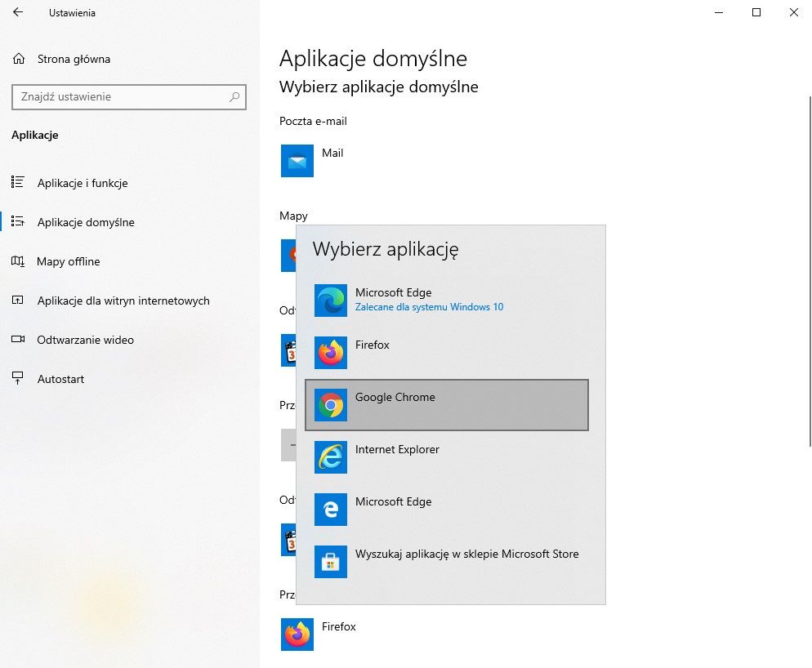
Task: Open Aplikacje dla witryn internetowych
Action: click(x=129, y=301)
